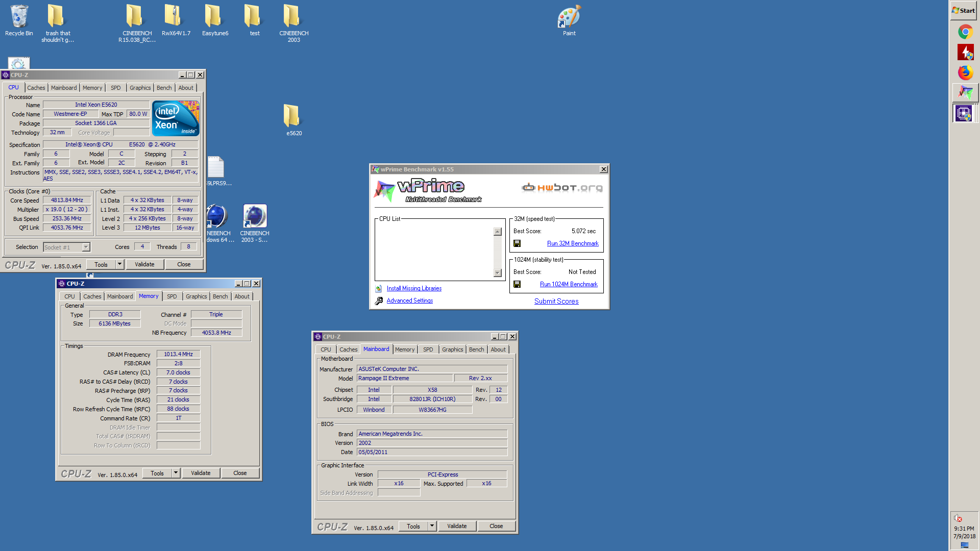Click Tools button in top CPU-Z window
980x551 pixels.
[101, 264]
